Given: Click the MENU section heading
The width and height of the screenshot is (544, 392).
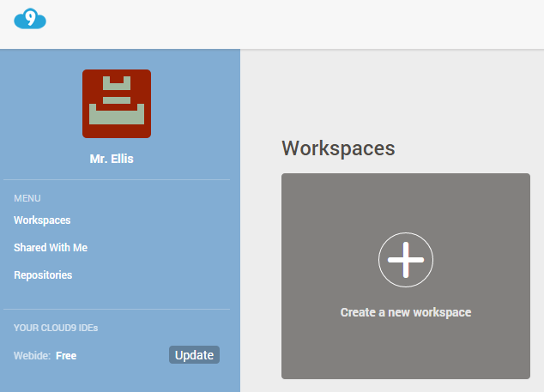Looking at the screenshot, I should 27,198.
